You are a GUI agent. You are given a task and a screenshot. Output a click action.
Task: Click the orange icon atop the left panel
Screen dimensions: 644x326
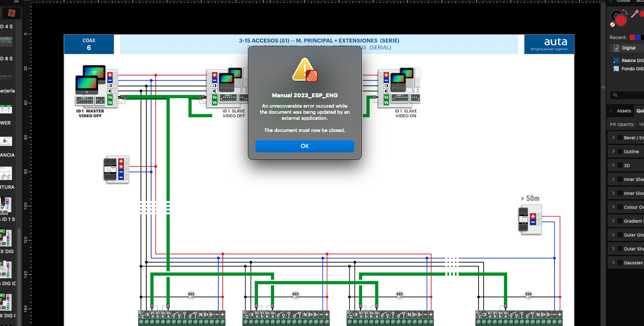12,13
